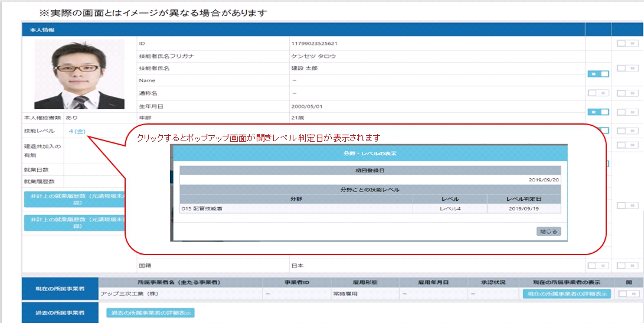This screenshot has width=644, height=323.
Task: Click the 015 配管技能者 row in popup
Action: tap(295, 208)
